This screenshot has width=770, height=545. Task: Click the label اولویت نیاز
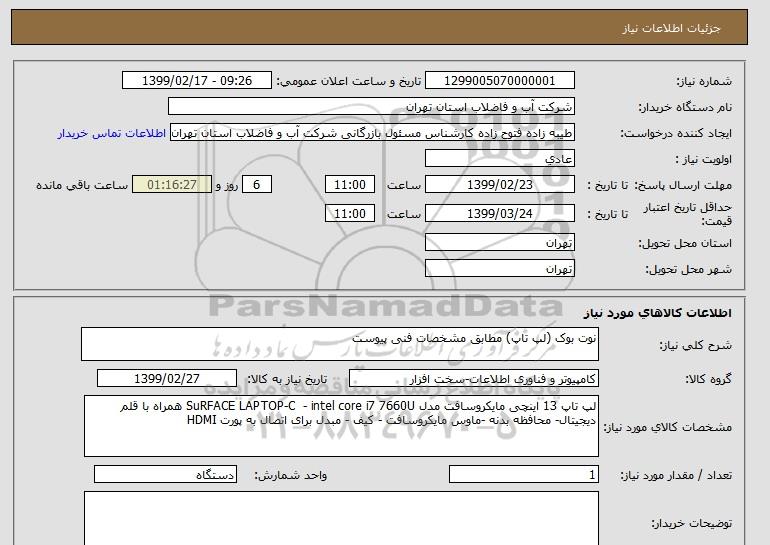pyautogui.click(x=704, y=159)
